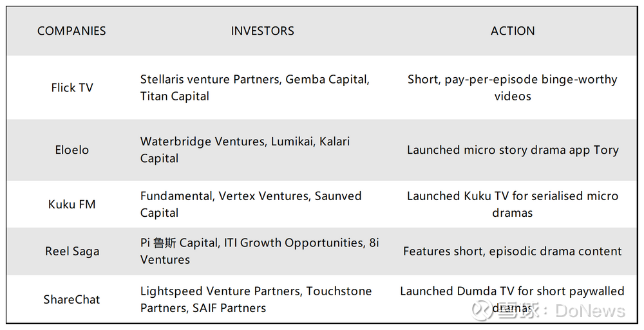644x330 pixels.
Task: Click the Lightspeed Venture Partners investors cell
Action: click(x=256, y=299)
